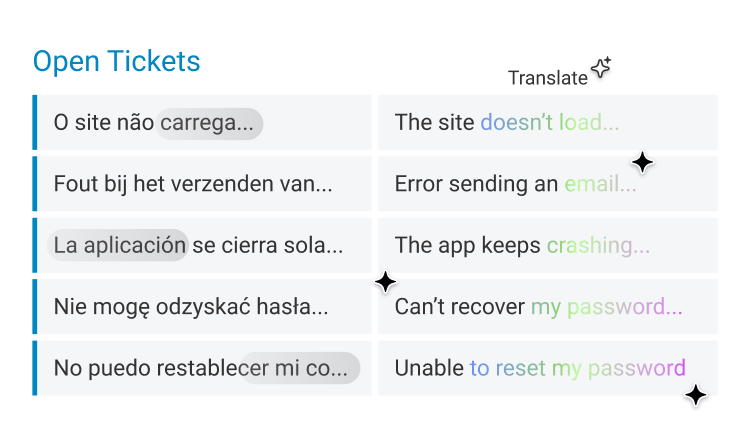This screenshot has height=428, width=750.
Task: Click the highlighted text 'mi co...'
Action: (299, 368)
